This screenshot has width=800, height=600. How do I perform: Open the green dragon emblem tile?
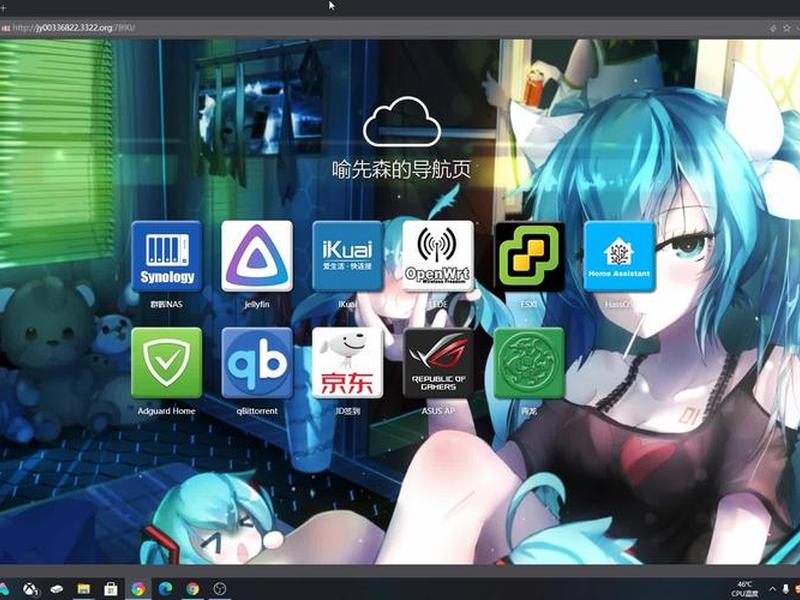[529, 363]
